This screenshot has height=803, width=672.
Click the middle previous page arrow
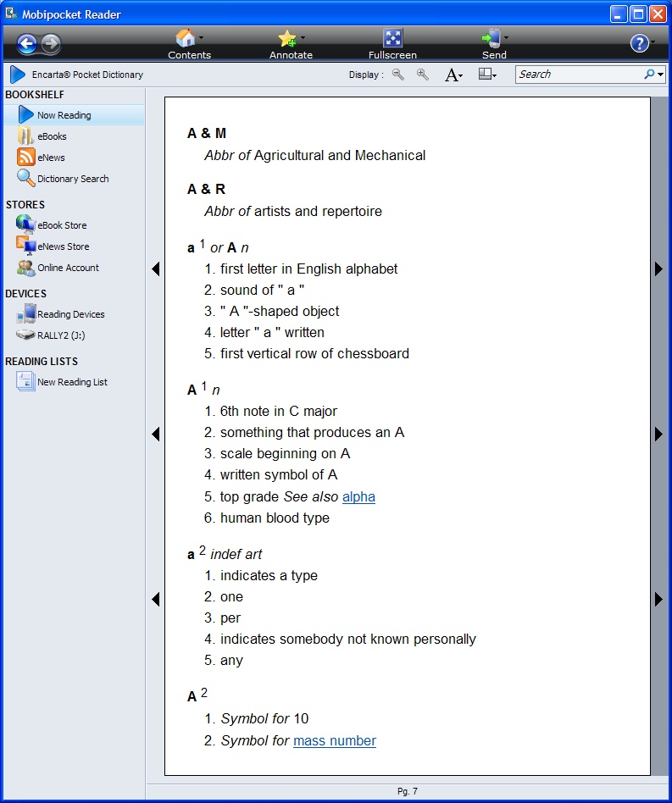coord(156,435)
